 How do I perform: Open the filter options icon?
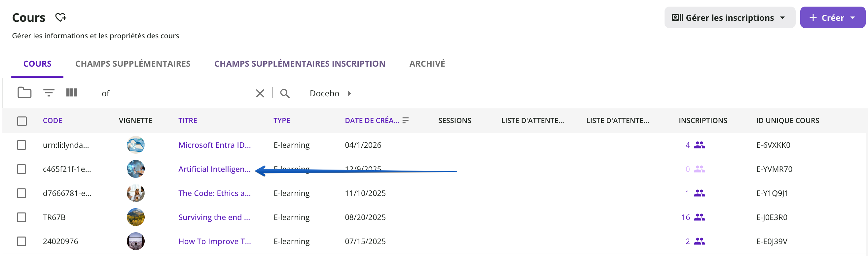[49, 93]
